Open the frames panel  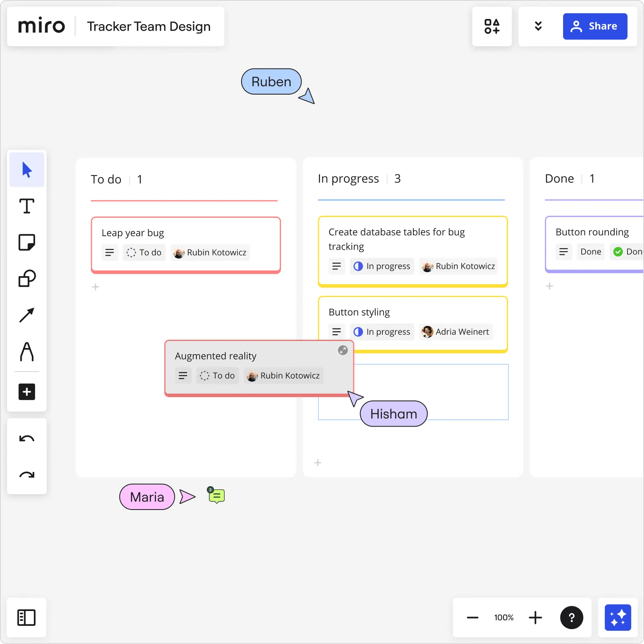click(x=27, y=617)
